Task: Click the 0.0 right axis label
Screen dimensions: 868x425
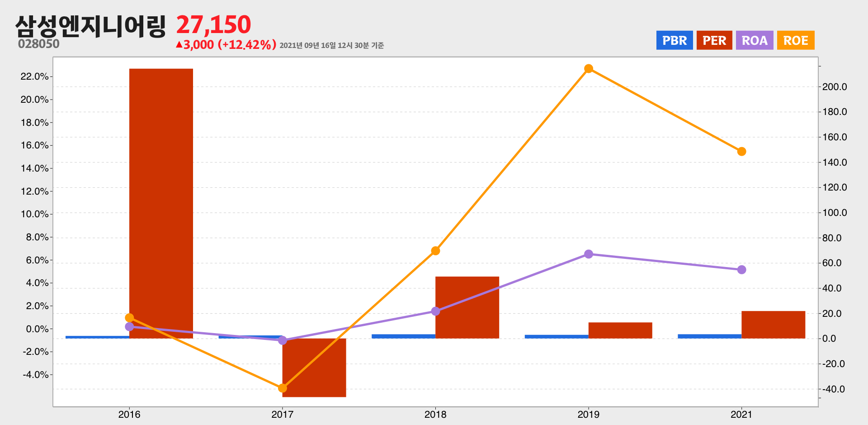Action: coord(829,339)
